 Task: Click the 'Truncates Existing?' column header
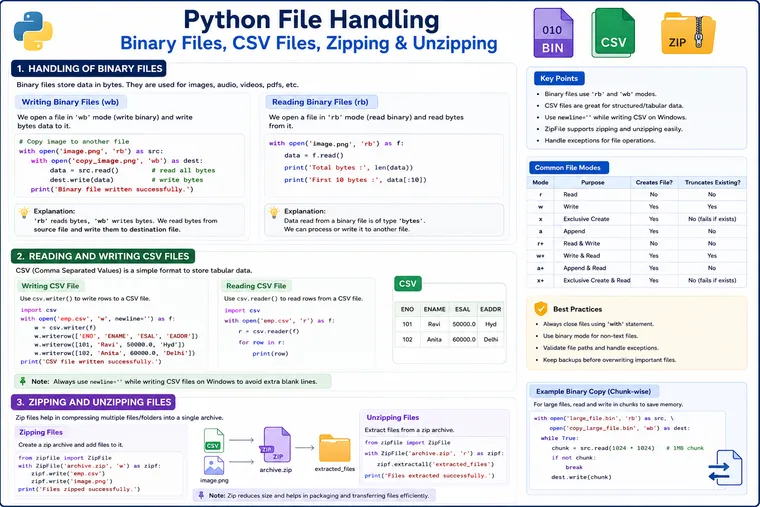pos(712,182)
